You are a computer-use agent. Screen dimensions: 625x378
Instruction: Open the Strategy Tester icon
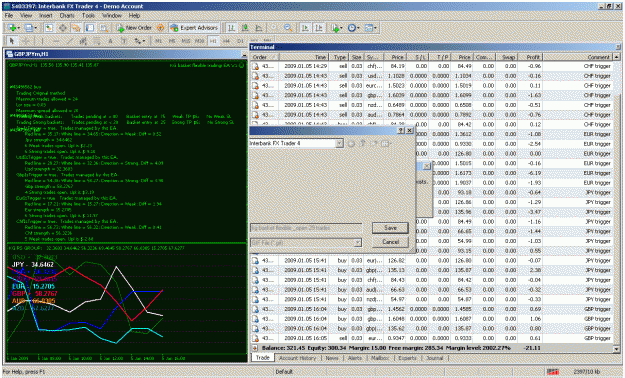pyautogui.click(x=104, y=28)
